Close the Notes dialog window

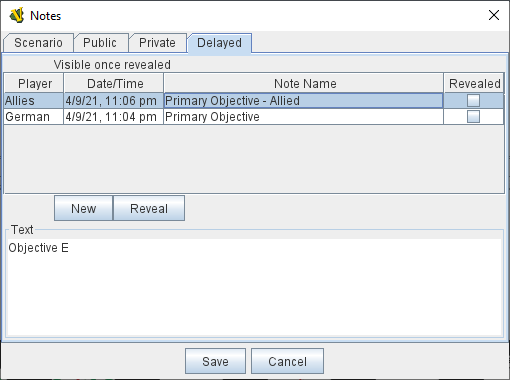tap(494, 15)
